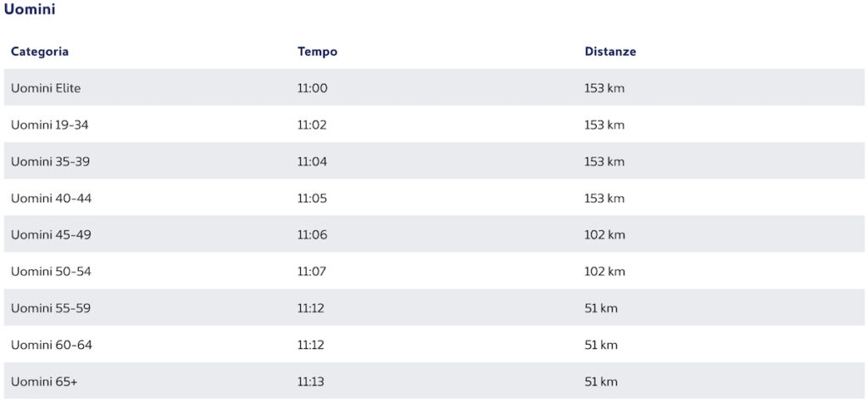This screenshot has height=403, width=868.
Task: Select the Uomini 35-39 category cell
Action: 50,162
